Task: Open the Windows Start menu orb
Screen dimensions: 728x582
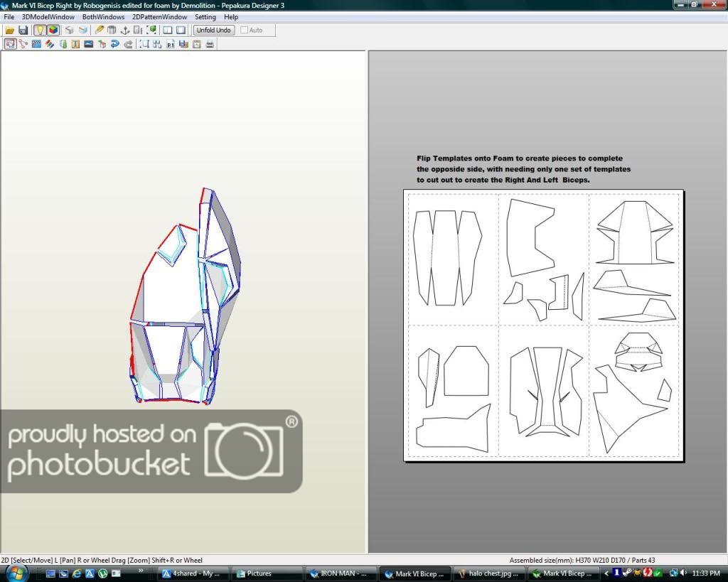Action: [x=17, y=573]
